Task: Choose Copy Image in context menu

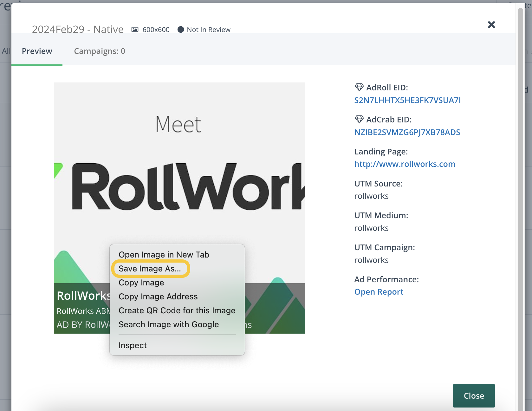Action: click(177, 283)
